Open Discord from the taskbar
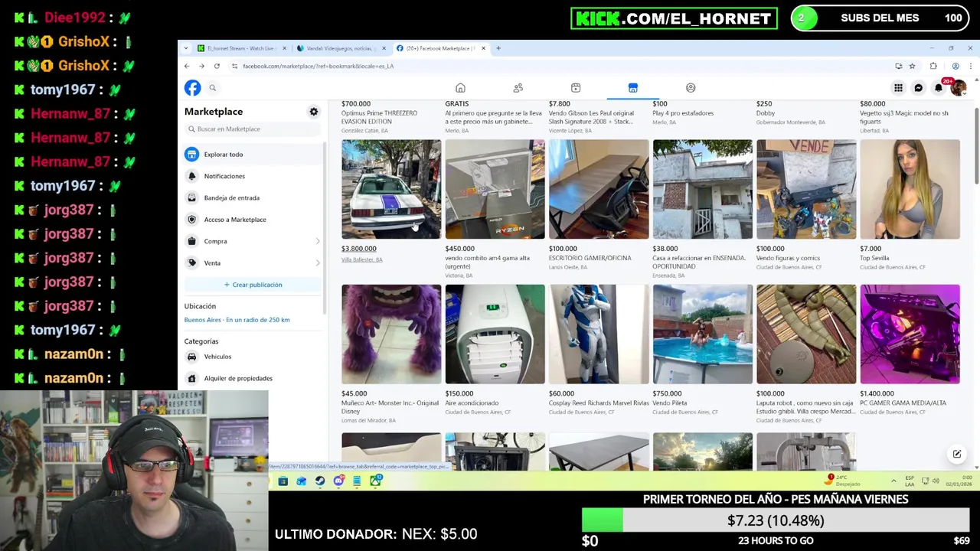Screen dimensions: 980x551 pos(338,481)
